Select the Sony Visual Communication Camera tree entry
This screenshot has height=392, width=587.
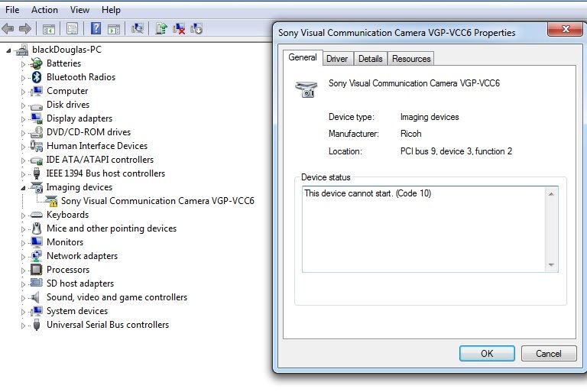point(157,201)
